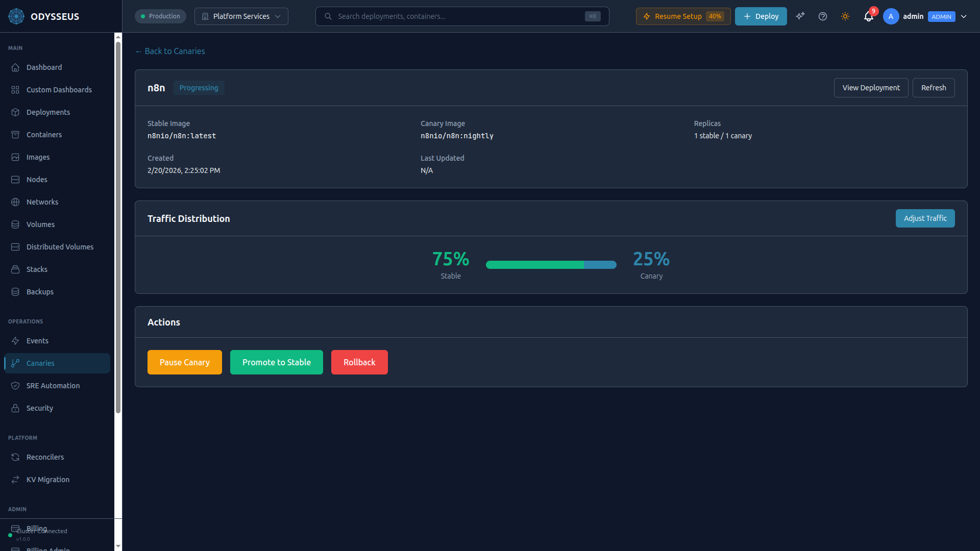The height and width of the screenshot is (551, 980).
Task: Open the Distributed Volumes page
Action: pos(59,246)
